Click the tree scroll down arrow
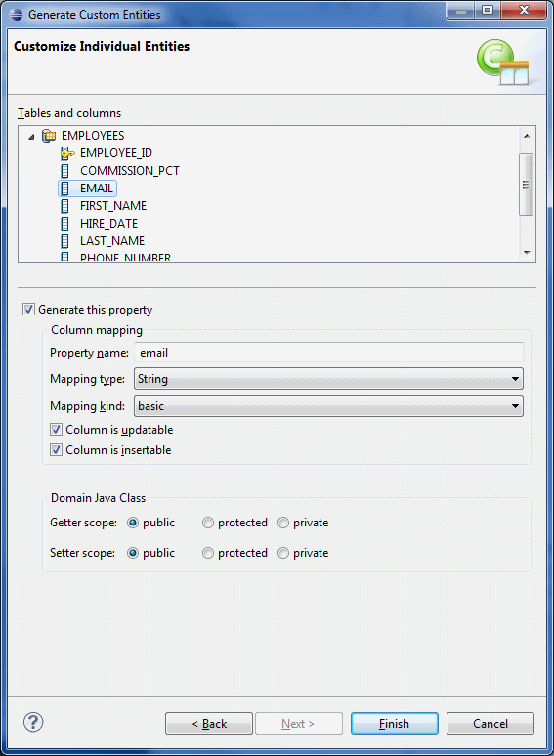This screenshot has height=756, width=554. point(527,253)
